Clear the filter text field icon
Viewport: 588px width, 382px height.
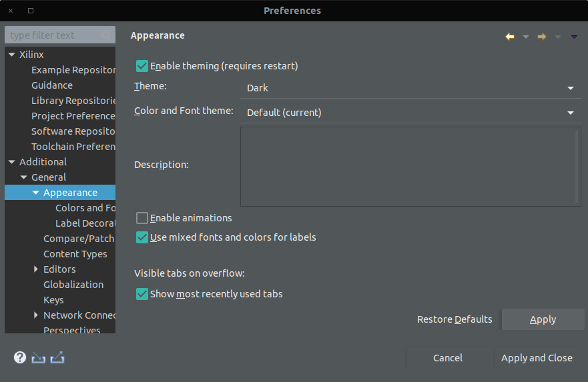105,35
